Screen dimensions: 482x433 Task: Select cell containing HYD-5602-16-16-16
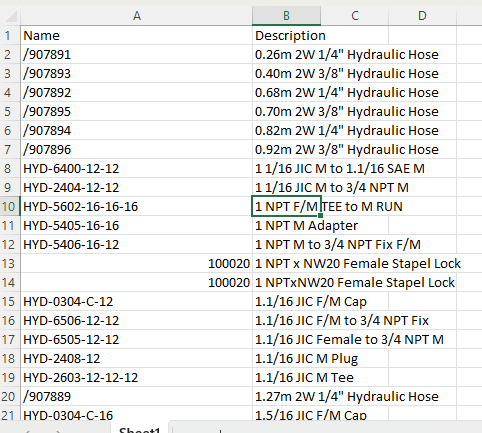click(137, 207)
